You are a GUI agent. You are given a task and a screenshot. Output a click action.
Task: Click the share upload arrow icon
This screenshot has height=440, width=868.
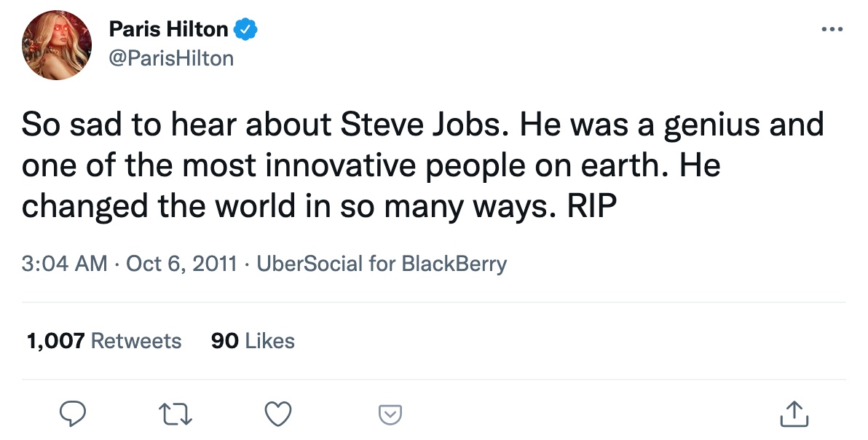pos(794,413)
